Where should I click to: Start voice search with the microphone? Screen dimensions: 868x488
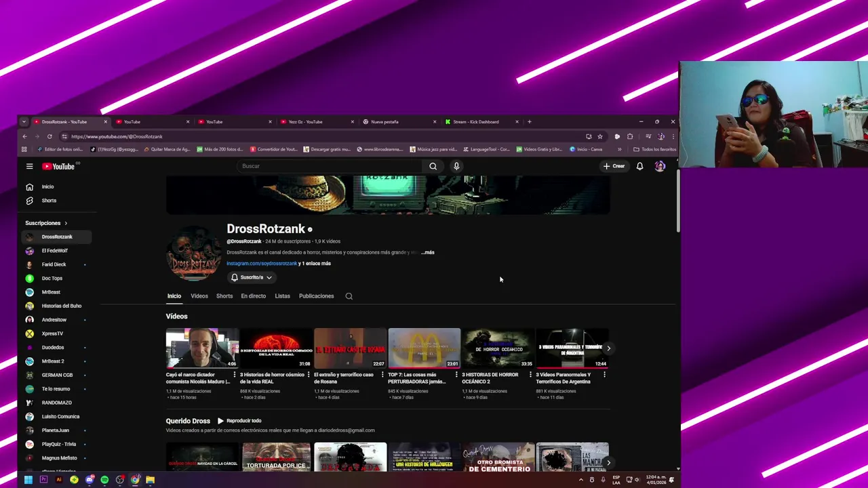click(456, 166)
